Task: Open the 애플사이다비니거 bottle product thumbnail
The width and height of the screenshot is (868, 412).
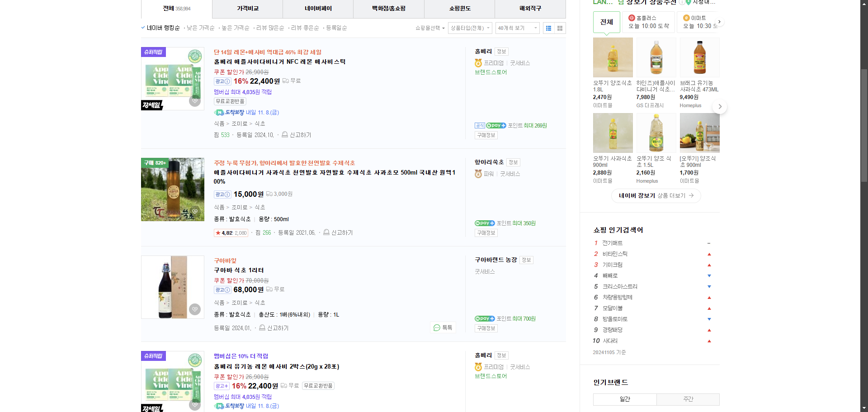Action: tap(173, 189)
